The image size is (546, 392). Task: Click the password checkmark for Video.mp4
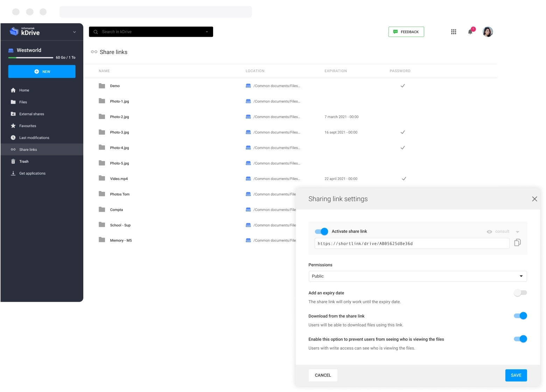[404, 178]
